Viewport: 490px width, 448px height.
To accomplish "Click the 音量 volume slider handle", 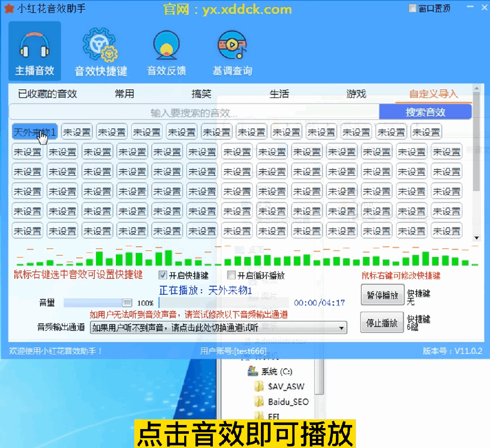I will click(127, 302).
